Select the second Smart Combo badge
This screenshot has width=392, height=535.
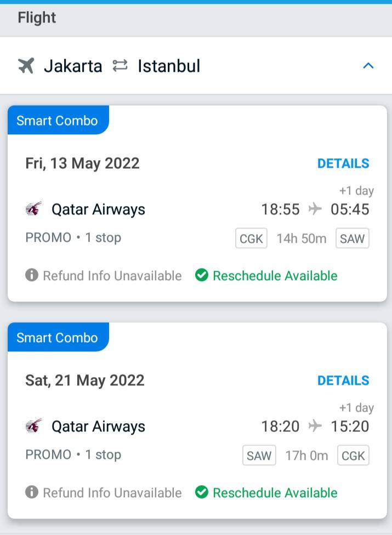58,337
